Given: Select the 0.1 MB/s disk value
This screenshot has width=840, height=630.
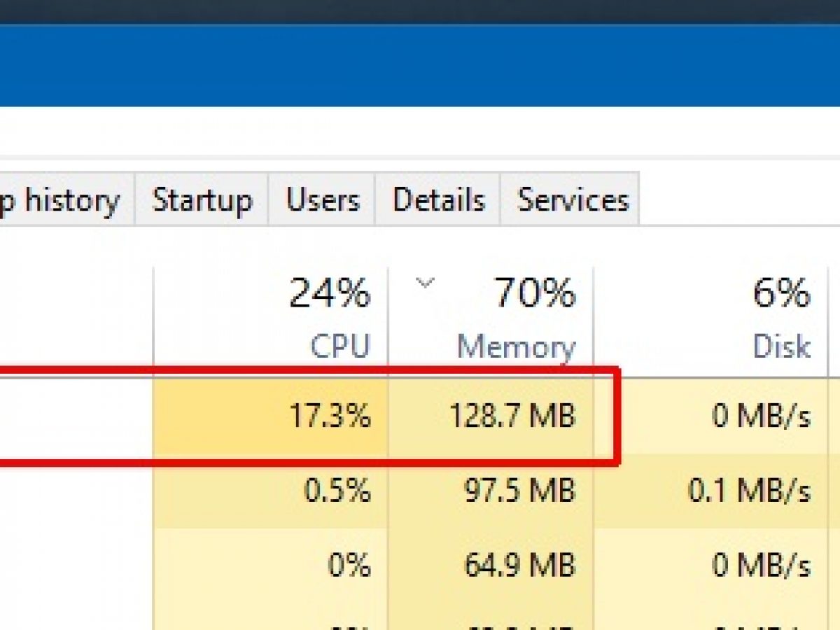Looking at the screenshot, I should [x=749, y=491].
